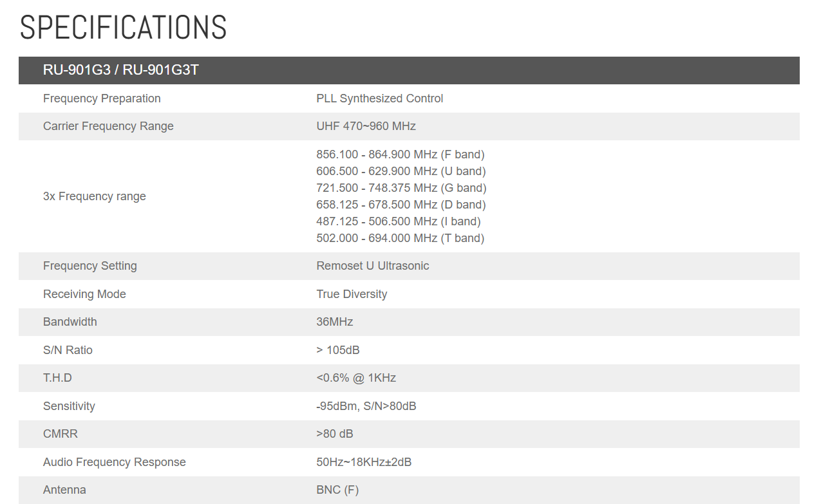Click the RU-901G3 / RU-901G3T table header
This screenshot has height=504, width=830.
point(121,70)
